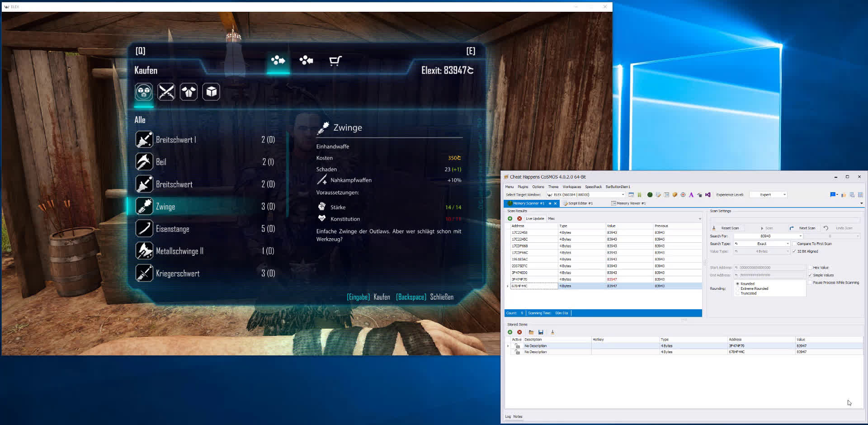
Task: Toggle Live Update for scan results
Action: pyautogui.click(x=535, y=219)
